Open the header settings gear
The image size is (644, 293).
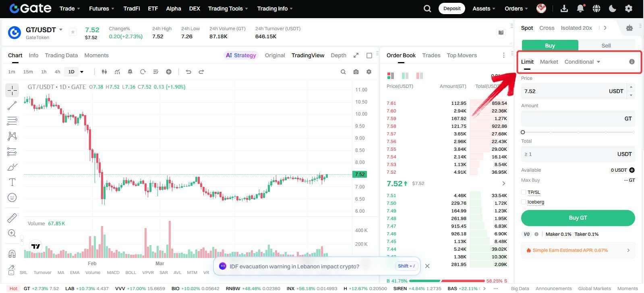pos(629,8)
